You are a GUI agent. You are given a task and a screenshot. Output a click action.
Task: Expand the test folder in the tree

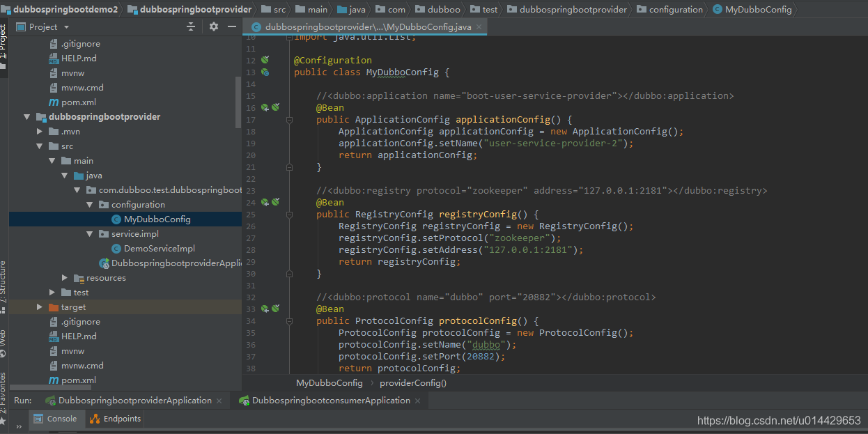pyautogui.click(x=52, y=293)
